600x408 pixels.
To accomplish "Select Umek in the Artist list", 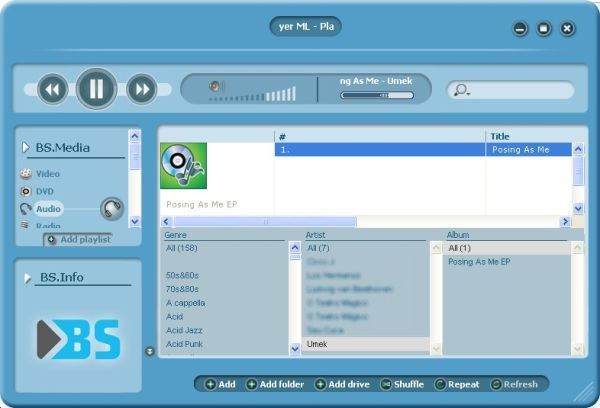I will (x=317, y=344).
